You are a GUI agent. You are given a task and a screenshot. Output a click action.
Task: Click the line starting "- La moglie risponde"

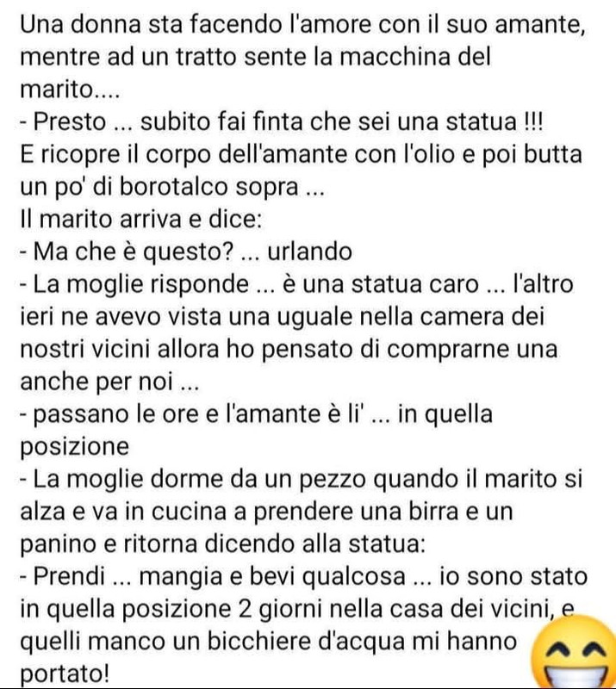point(296,284)
